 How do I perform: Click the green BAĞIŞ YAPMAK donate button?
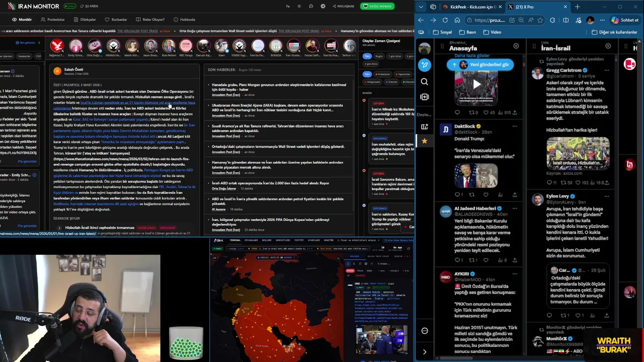click(377, 6)
